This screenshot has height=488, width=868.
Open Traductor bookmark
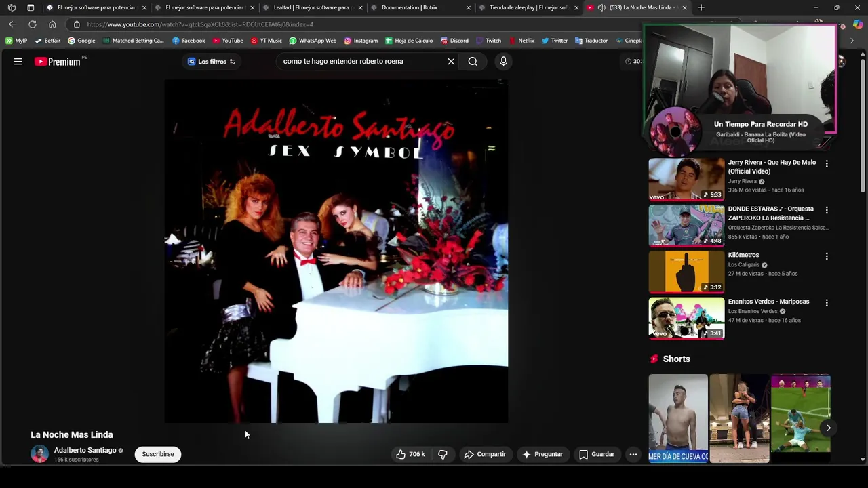tap(591, 41)
